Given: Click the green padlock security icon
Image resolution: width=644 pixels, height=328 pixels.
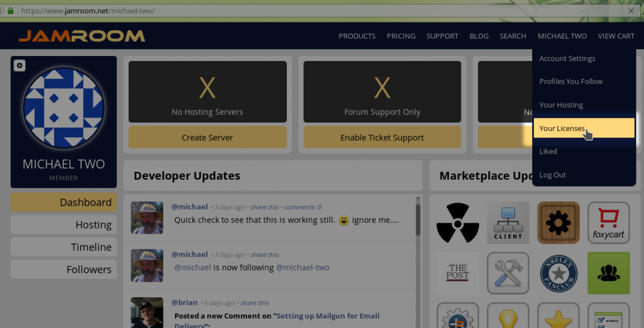Looking at the screenshot, I should coord(11,11).
